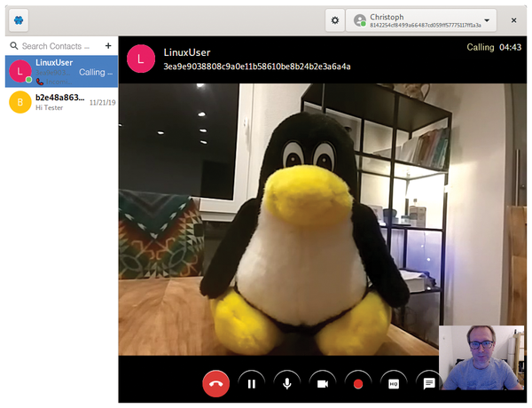Click LinuxUser pink avatar in call header
Viewport: 532px width, 408px height.
click(x=141, y=59)
